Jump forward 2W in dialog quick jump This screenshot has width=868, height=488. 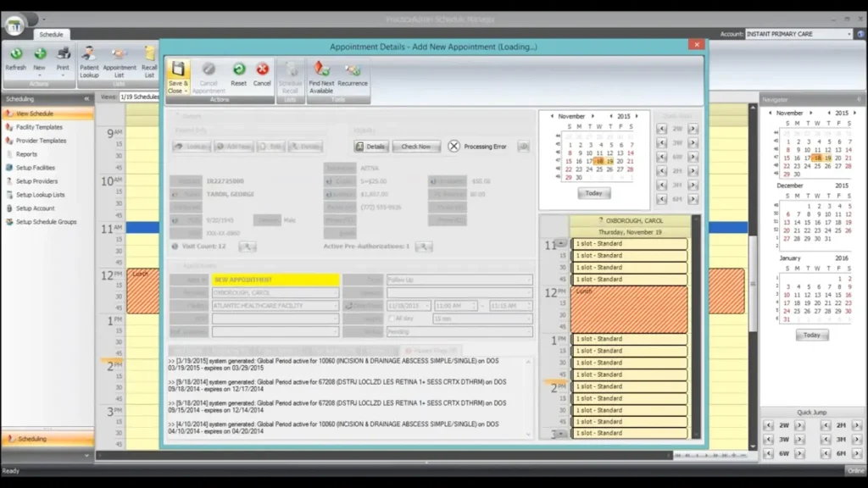point(693,129)
